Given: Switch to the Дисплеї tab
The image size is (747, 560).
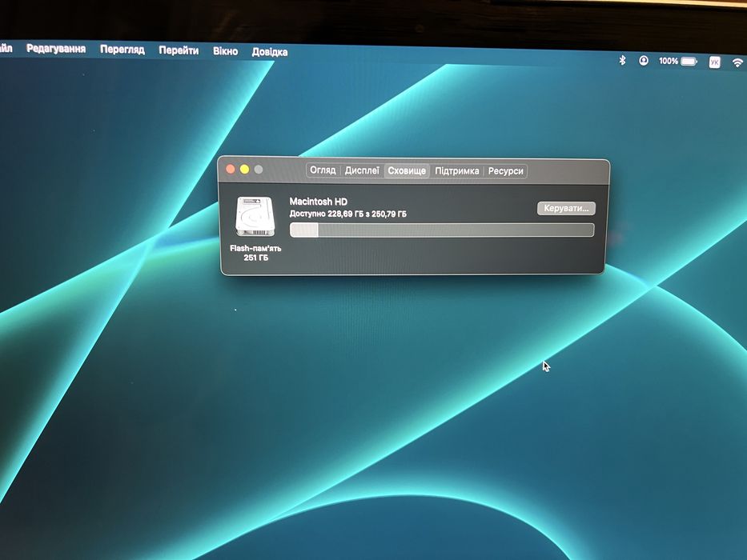Looking at the screenshot, I should [x=362, y=170].
